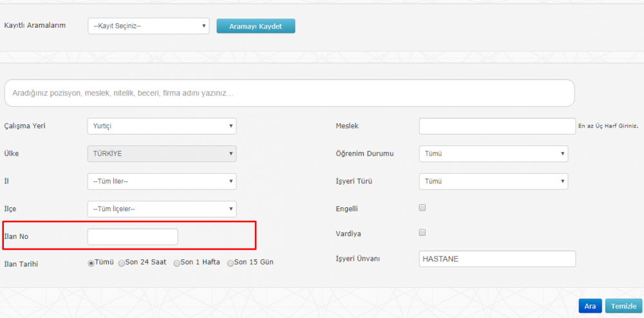Viewport: 644px width, 318px height.
Task: Select the Son 1 Hafta radio option
Action: [x=177, y=263]
